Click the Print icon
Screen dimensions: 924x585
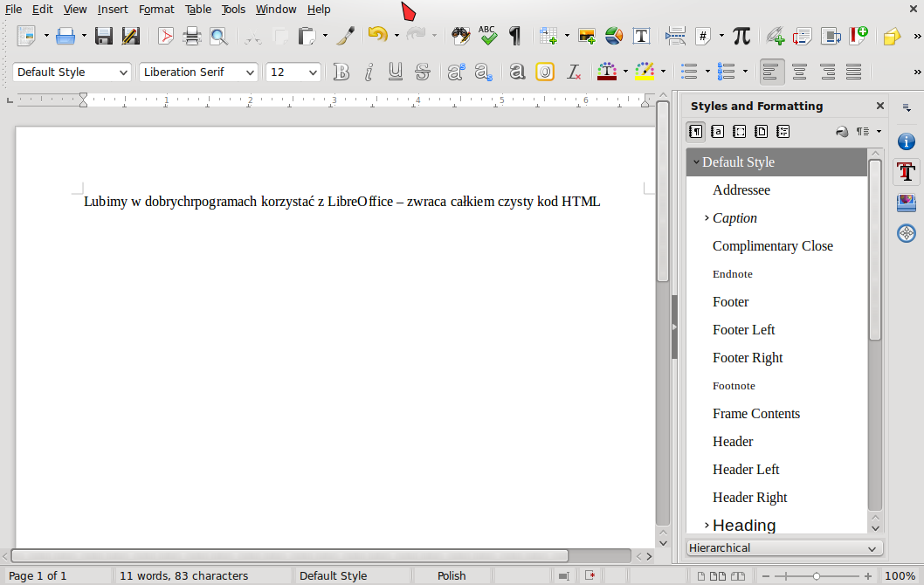192,36
